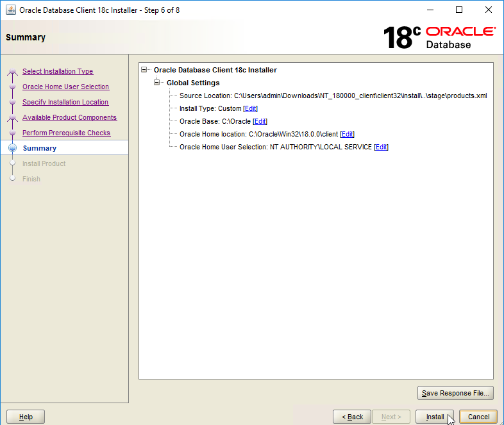Select the Oracle Base: C:\Oracle text
Screen dimensions: 504x425
(215, 121)
